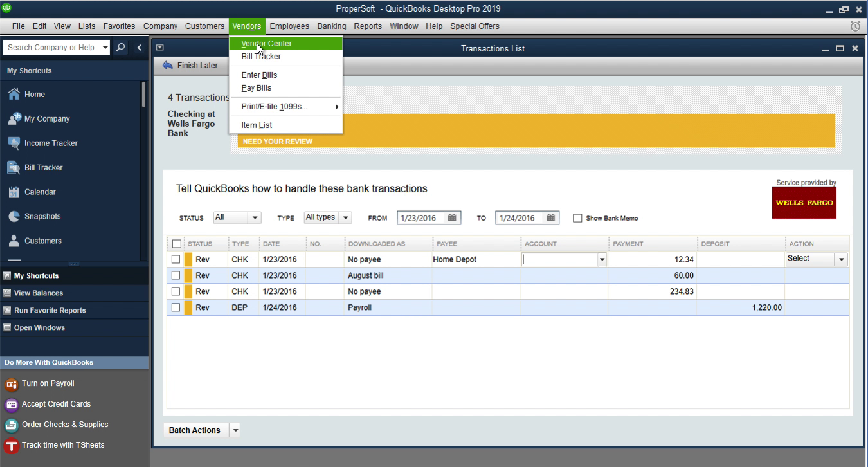868x467 pixels.
Task: Open TO date calendar picker
Action: click(550, 218)
